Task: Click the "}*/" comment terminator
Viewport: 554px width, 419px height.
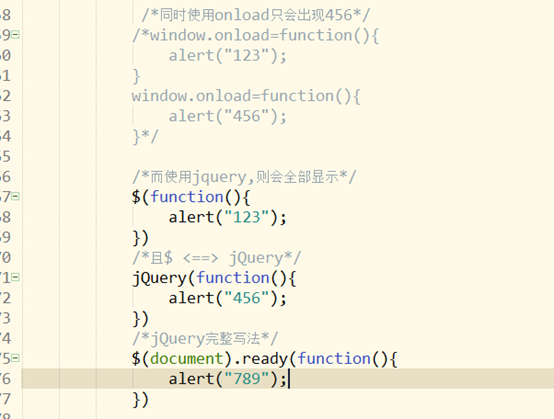Action: click(x=145, y=137)
